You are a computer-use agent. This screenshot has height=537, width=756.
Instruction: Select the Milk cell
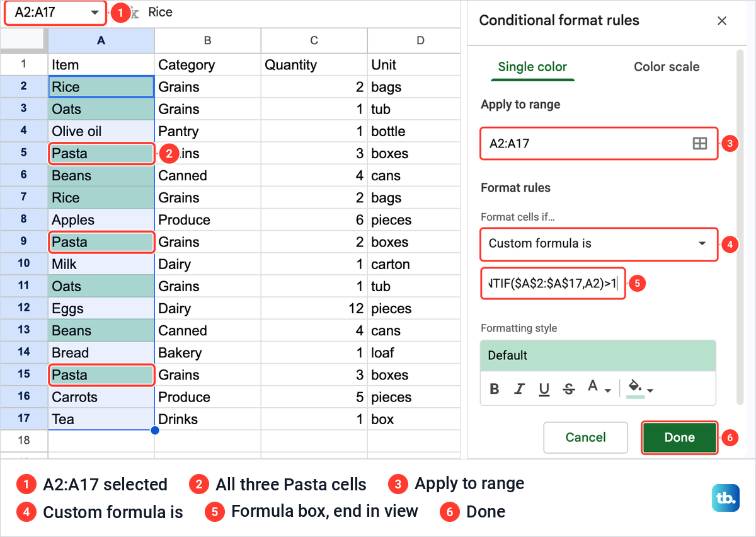pyautogui.click(x=101, y=264)
